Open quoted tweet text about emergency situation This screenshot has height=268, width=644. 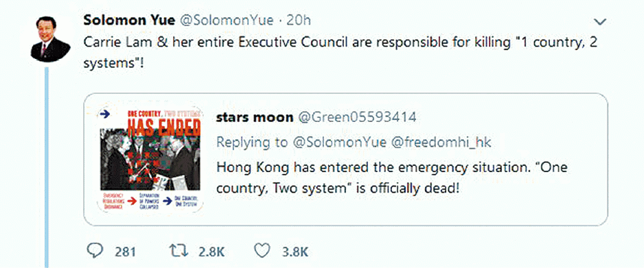point(391,179)
